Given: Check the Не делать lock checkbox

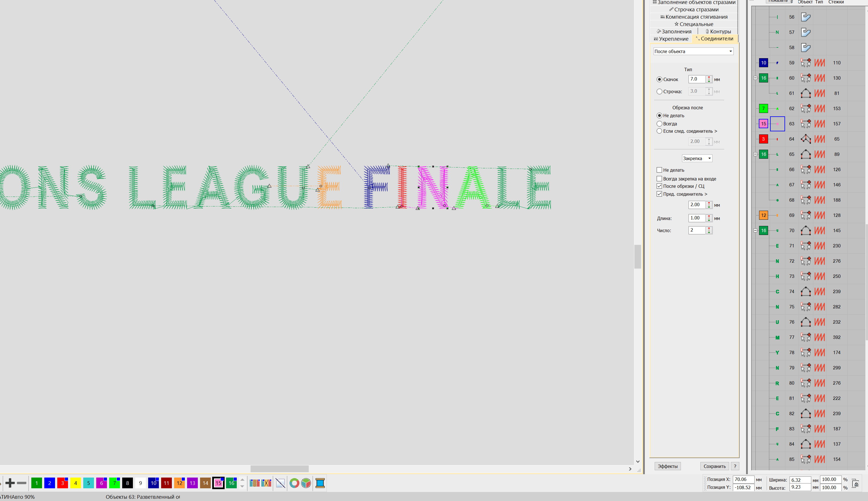Looking at the screenshot, I should click(x=659, y=170).
